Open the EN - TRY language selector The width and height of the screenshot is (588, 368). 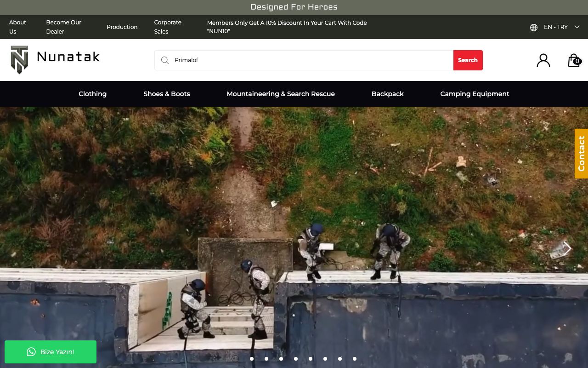tap(555, 27)
